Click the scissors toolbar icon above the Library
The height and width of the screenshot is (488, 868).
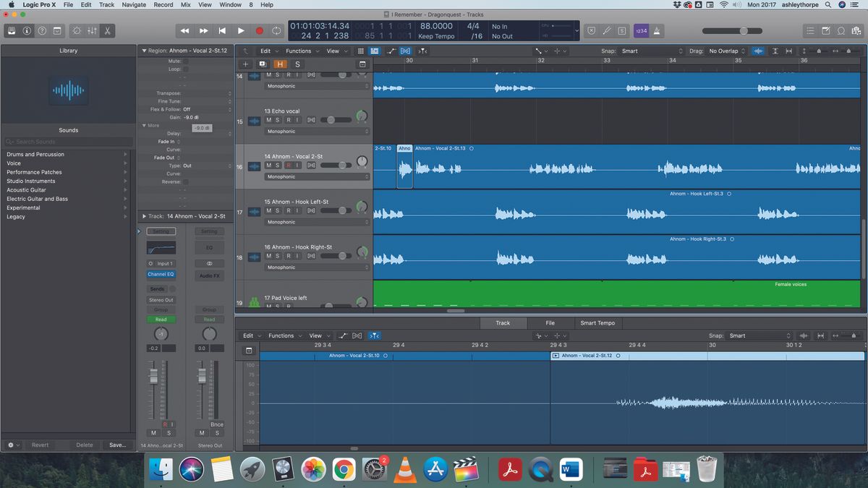pyautogui.click(x=106, y=30)
